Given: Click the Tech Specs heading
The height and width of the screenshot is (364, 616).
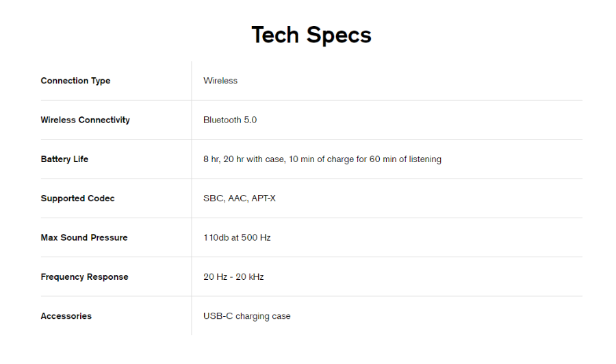Looking at the screenshot, I should (x=311, y=35).
